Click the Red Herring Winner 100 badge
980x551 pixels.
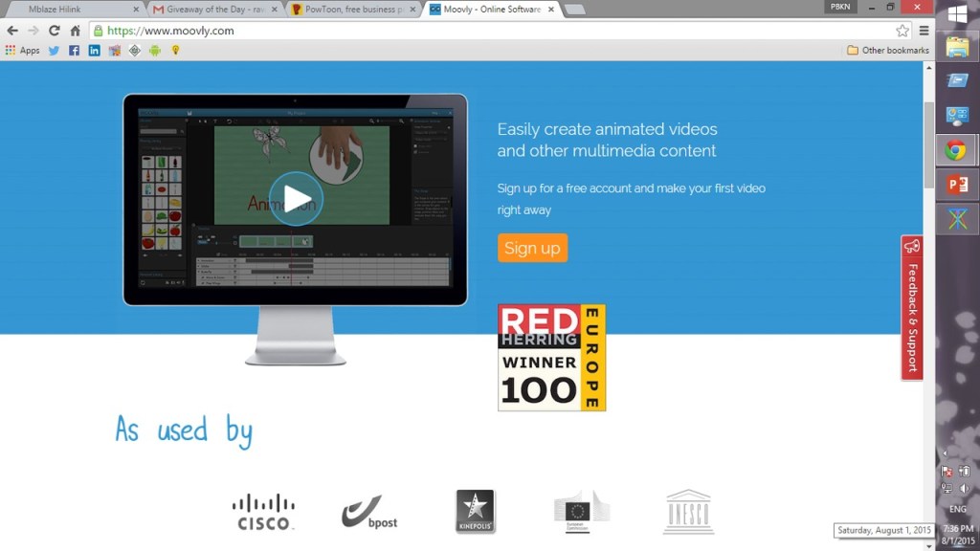[551, 358]
